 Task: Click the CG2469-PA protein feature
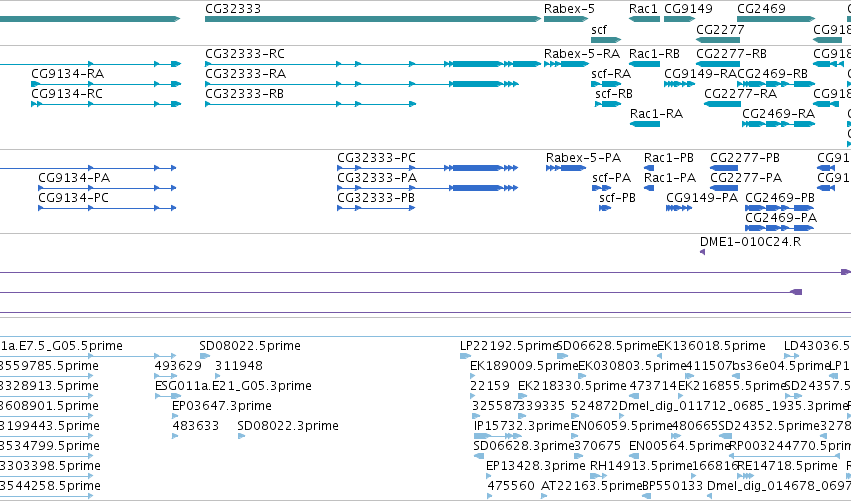(x=779, y=229)
